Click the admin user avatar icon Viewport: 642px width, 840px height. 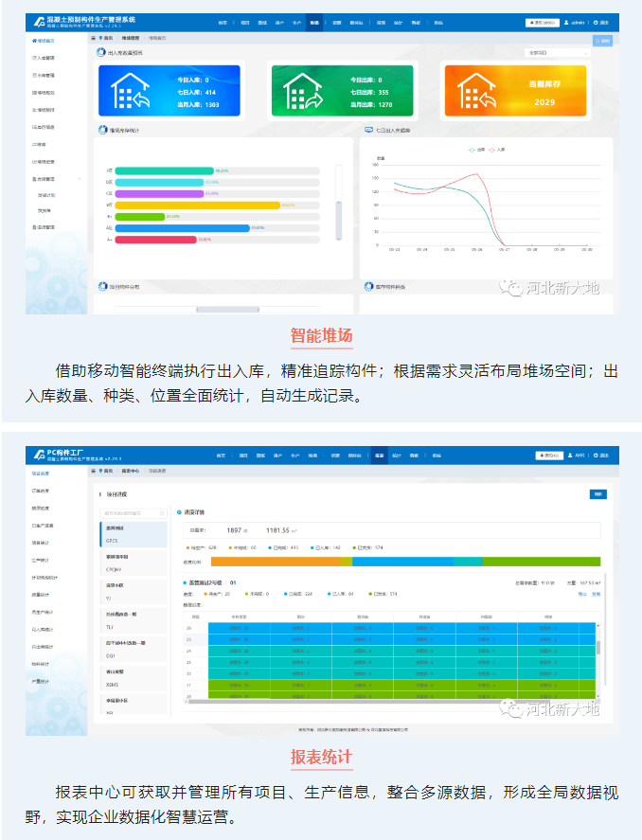pyautogui.click(x=567, y=22)
